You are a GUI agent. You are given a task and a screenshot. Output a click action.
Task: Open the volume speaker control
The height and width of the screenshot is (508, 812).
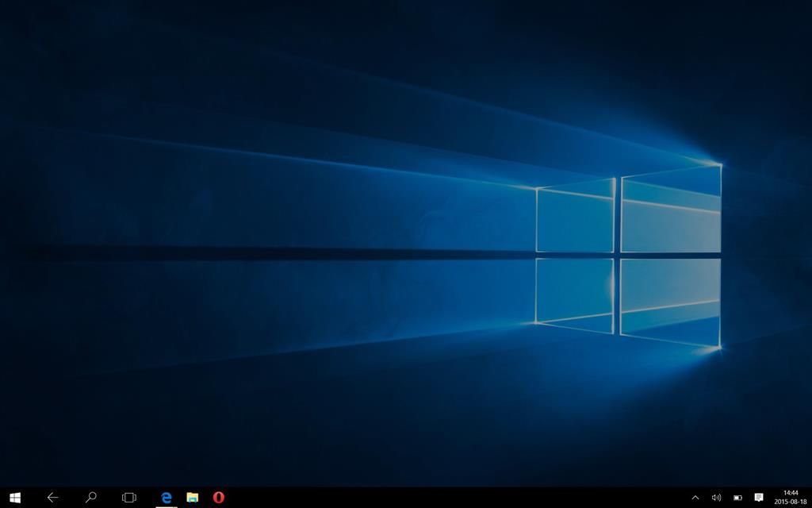pos(716,498)
